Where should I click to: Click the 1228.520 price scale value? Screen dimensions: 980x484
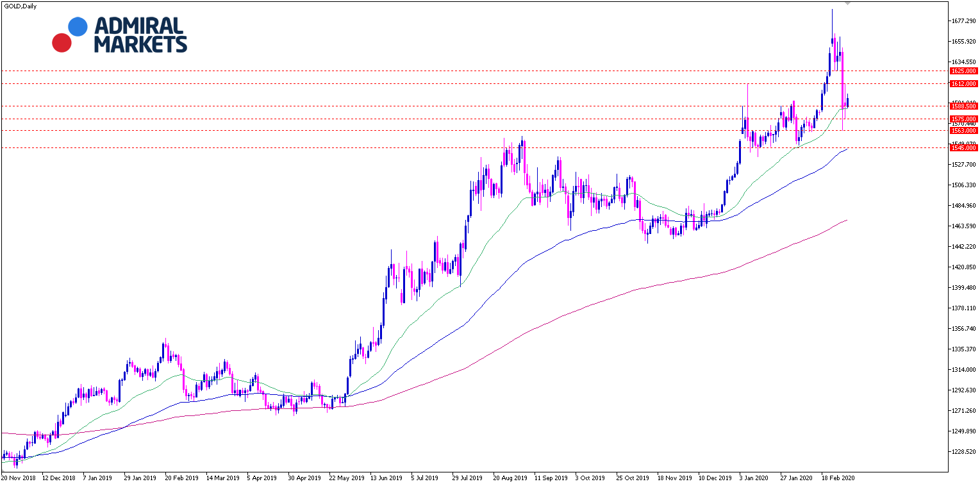coord(964,452)
